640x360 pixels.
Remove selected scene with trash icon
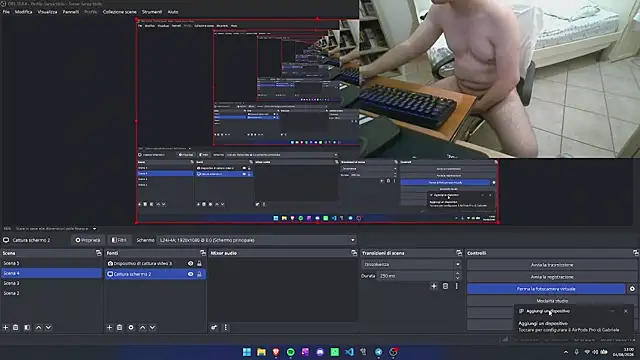16,327
